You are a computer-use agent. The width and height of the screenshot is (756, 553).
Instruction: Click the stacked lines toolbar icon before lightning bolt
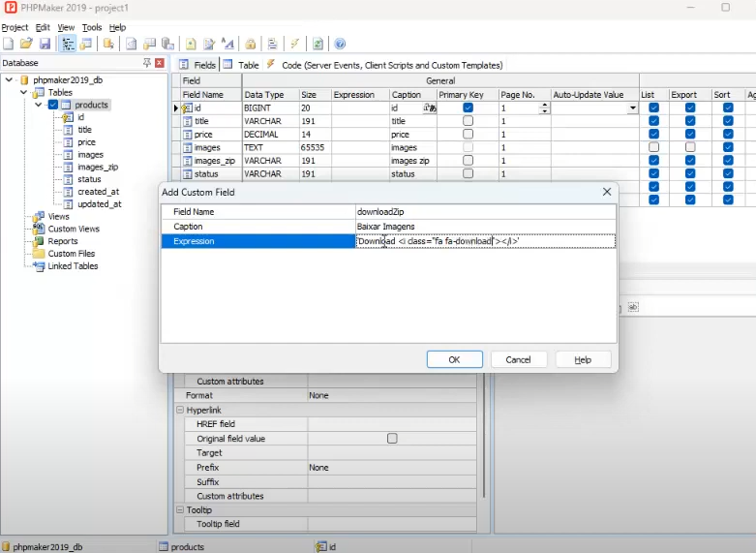(272, 44)
